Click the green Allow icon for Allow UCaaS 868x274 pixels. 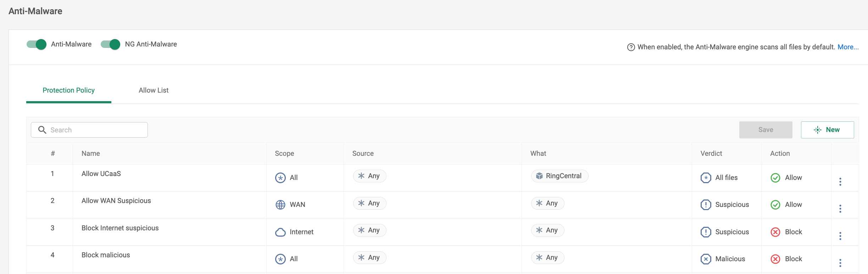coord(775,178)
